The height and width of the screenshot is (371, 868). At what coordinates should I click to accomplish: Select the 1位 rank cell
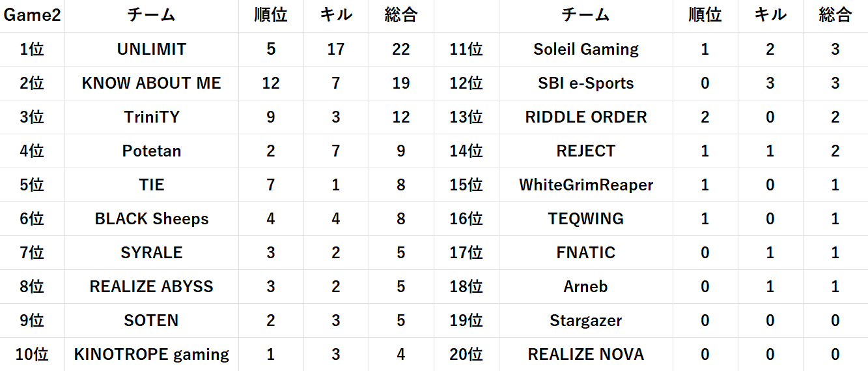pyautogui.click(x=32, y=50)
